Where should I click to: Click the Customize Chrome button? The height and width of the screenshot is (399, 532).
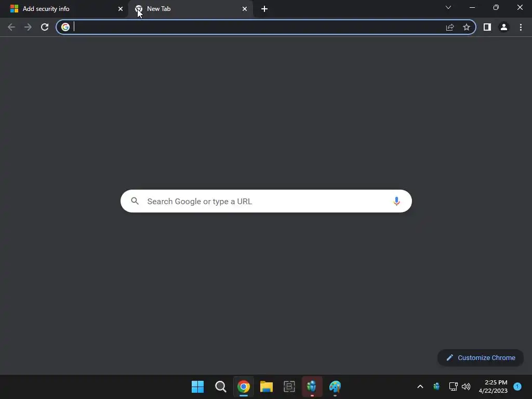[481, 357]
